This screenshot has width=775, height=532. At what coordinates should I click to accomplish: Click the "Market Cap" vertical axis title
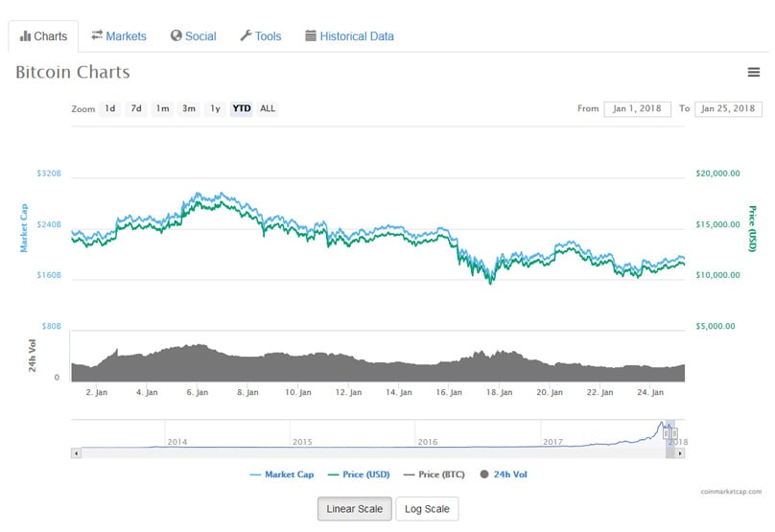point(24,228)
